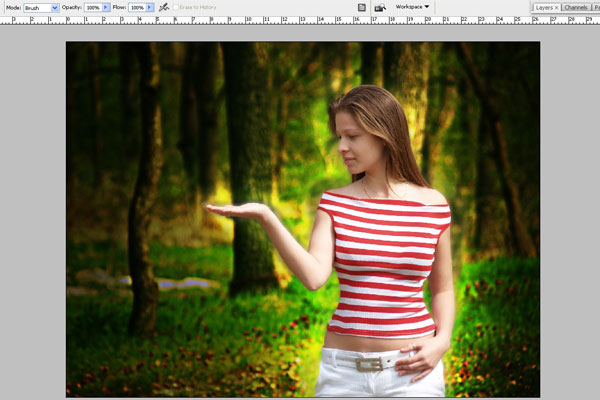Close the Layers tab with its x
Screen dimensions: 600x400
556,7
